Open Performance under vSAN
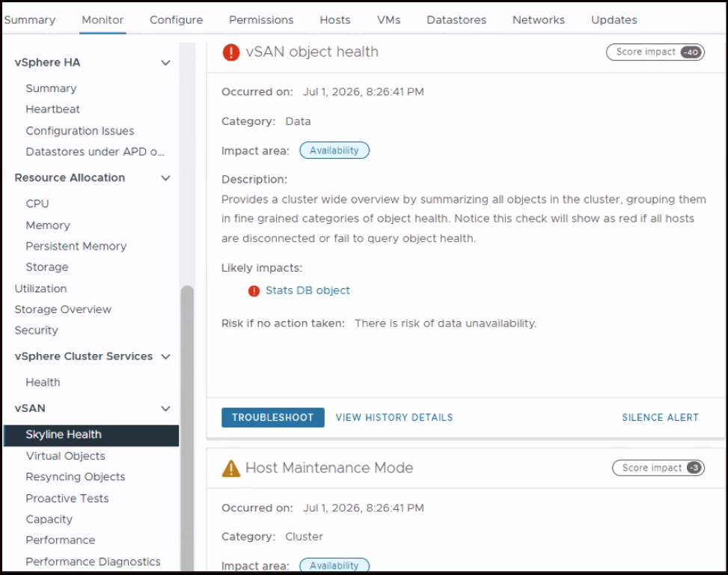Viewport: 728px width, 575px height. click(61, 540)
